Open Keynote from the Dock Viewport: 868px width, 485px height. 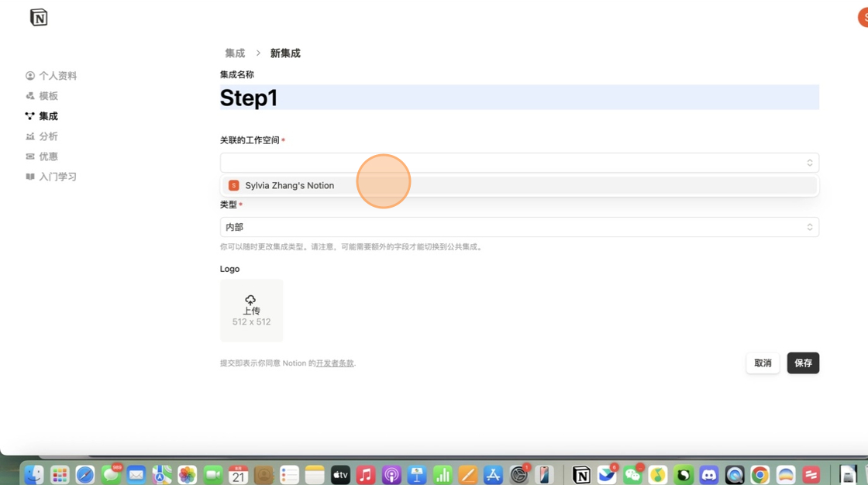tap(417, 474)
